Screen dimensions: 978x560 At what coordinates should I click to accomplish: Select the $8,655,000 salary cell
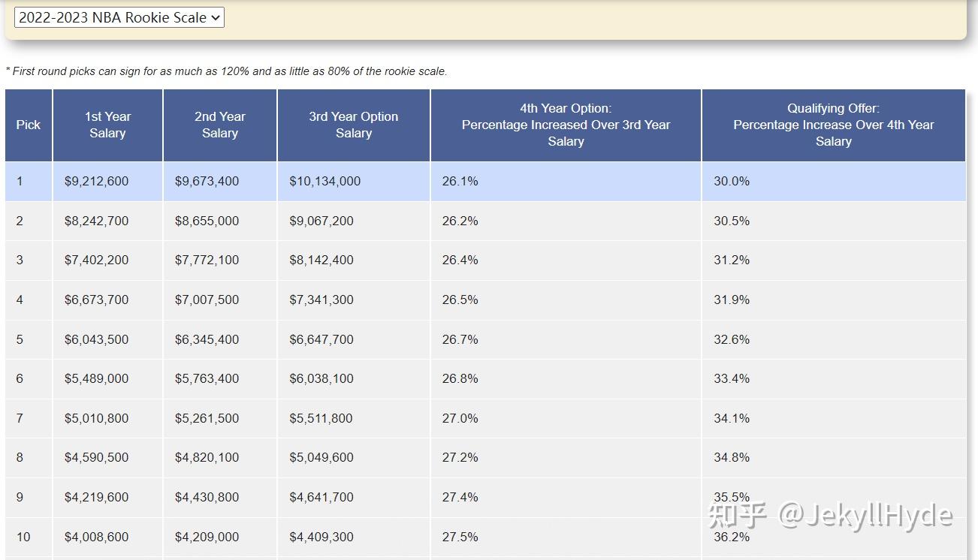point(220,221)
